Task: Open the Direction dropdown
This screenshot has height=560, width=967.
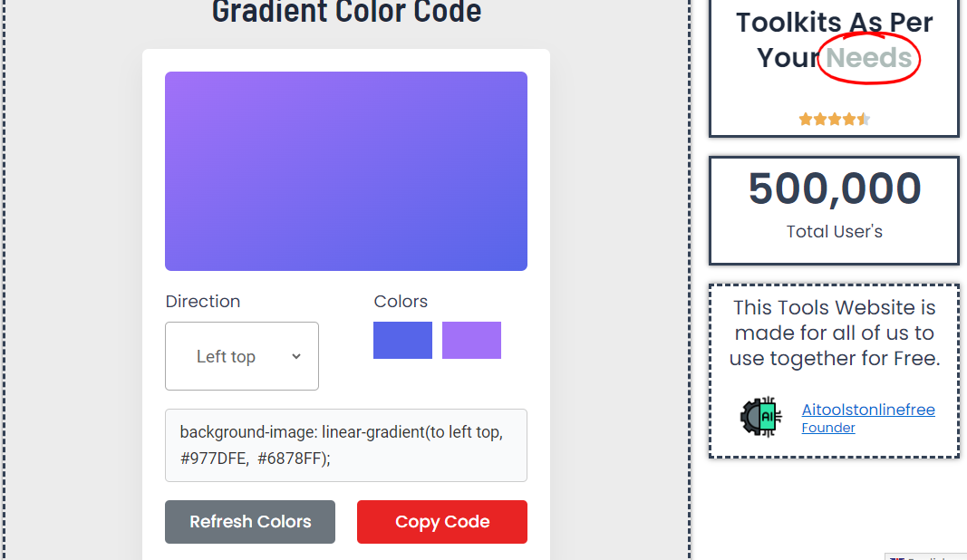Action: 241,356
